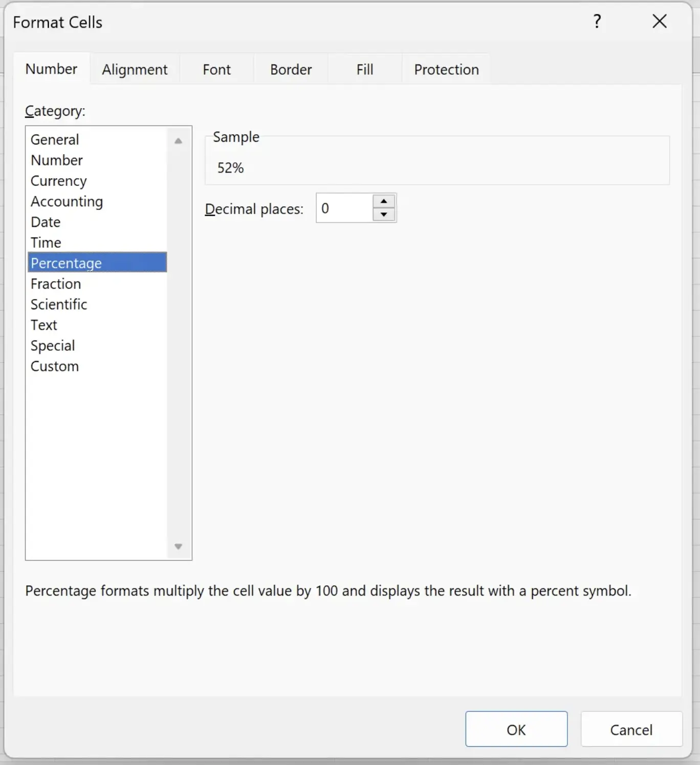Pick the Accounting category
700x765 pixels.
pos(67,202)
